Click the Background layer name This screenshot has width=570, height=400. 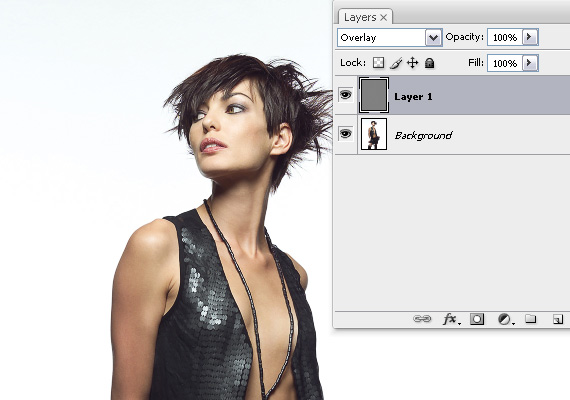423,135
